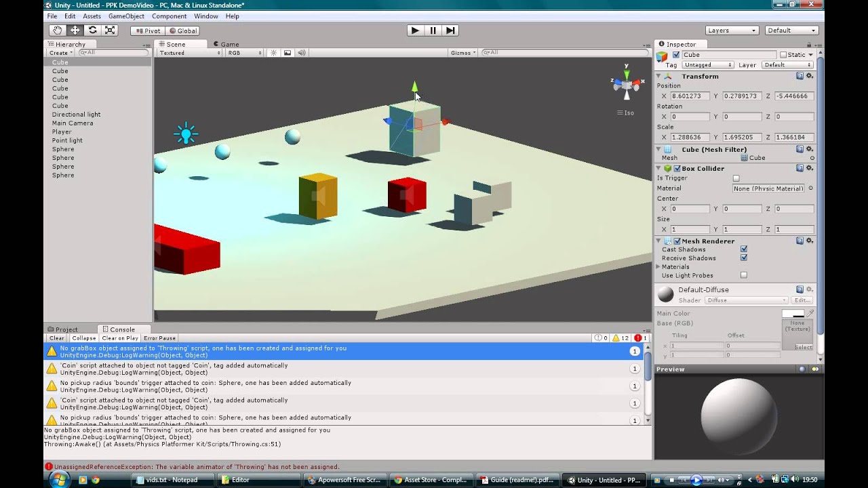Open Mesh Filter gear menu
Viewport: 868px width, 488px height.
click(x=810, y=149)
